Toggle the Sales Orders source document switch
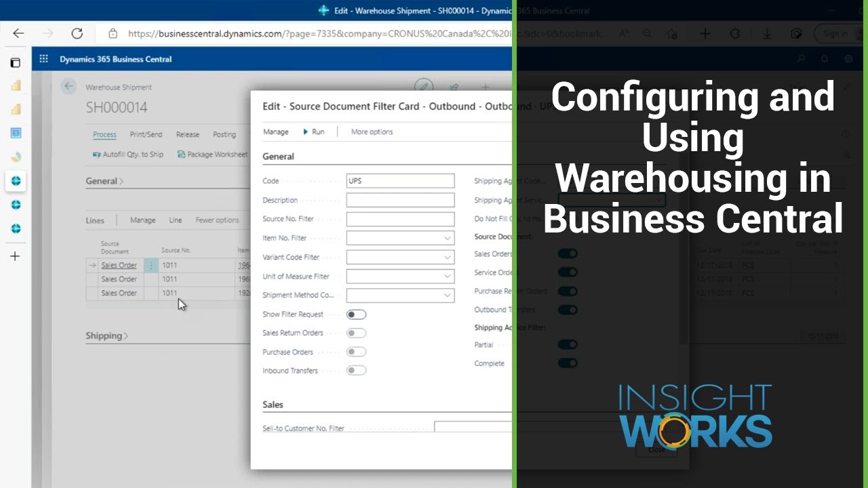 [x=568, y=253]
